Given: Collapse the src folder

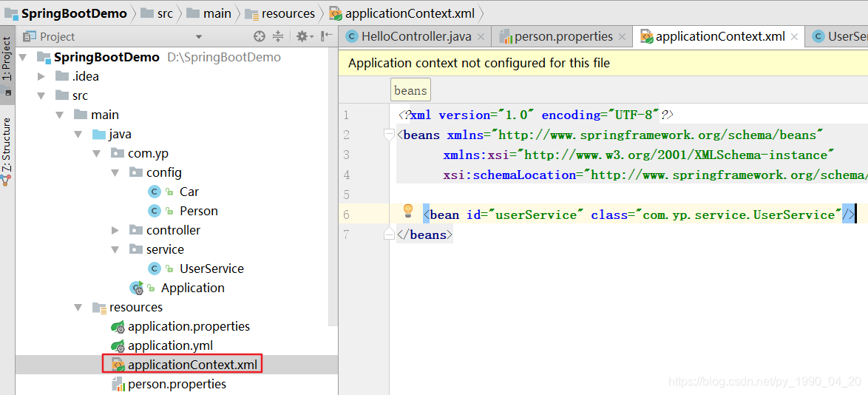Looking at the screenshot, I should coord(41,96).
